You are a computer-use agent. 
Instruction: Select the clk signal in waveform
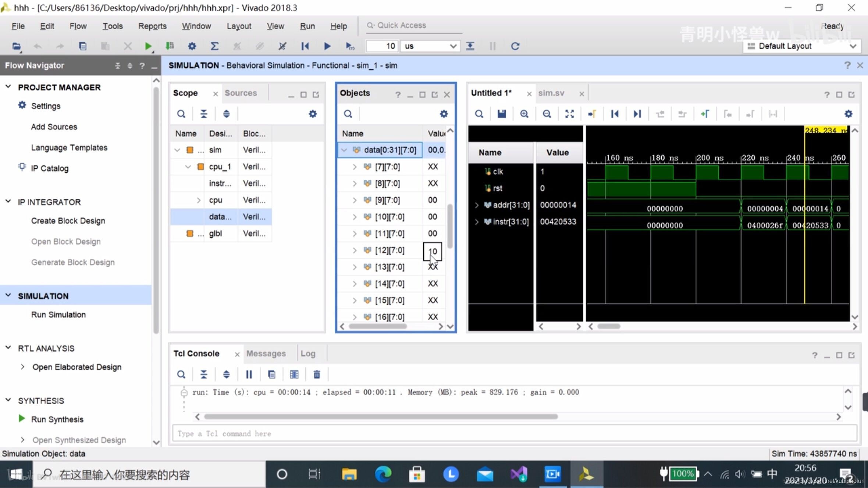tap(498, 172)
